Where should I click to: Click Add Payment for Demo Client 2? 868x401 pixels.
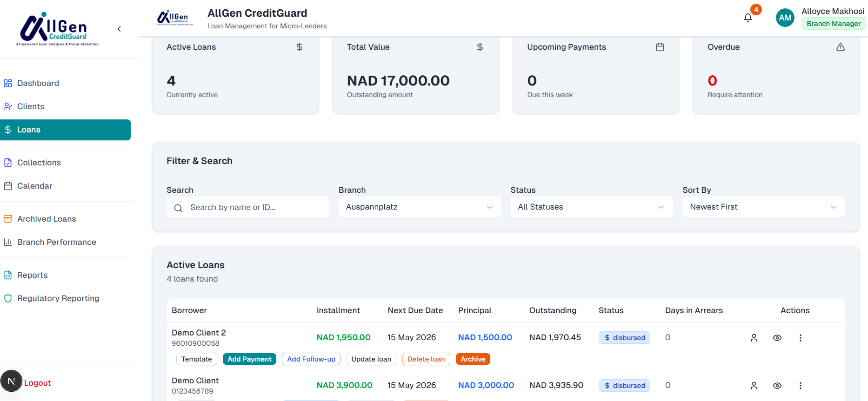[x=249, y=359]
